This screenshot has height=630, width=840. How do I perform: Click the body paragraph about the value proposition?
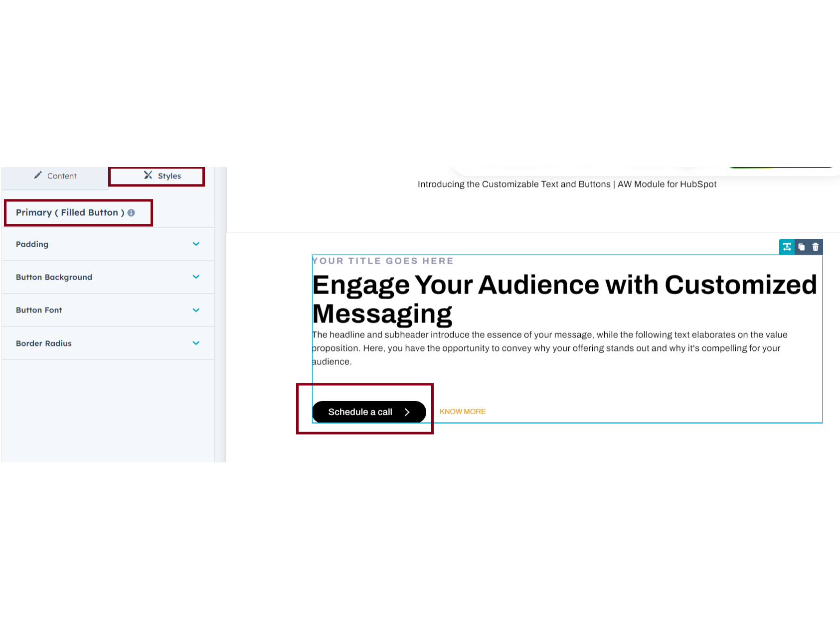pyautogui.click(x=549, y=348)
